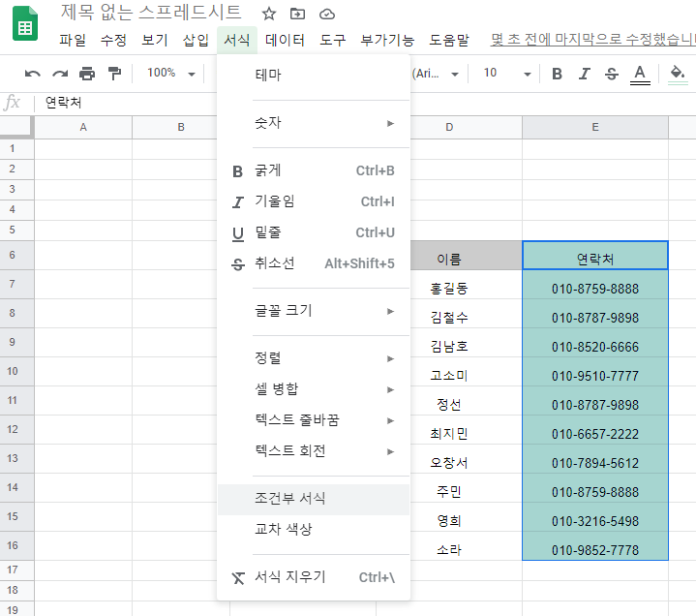Open the 수정 menu
The image size is (696, 616).
[x=113, y=40]
